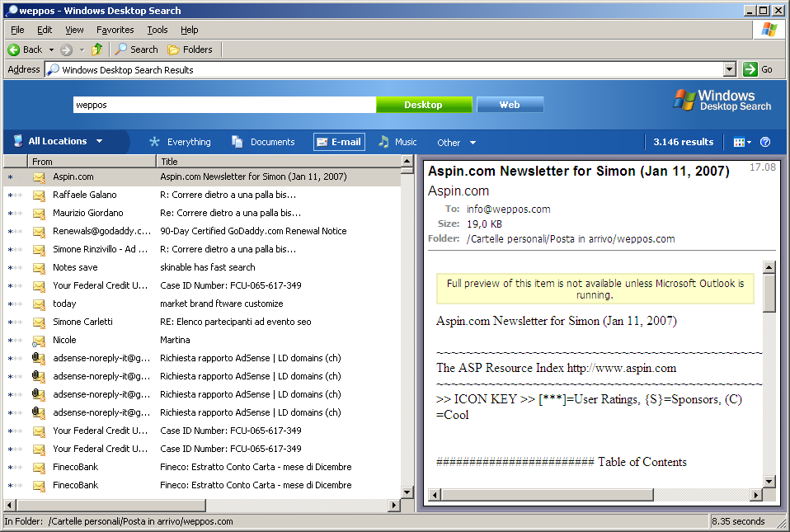Click the green Back arrow icon
The width and height of the screenshot is (790, 532).
point(14,49)
